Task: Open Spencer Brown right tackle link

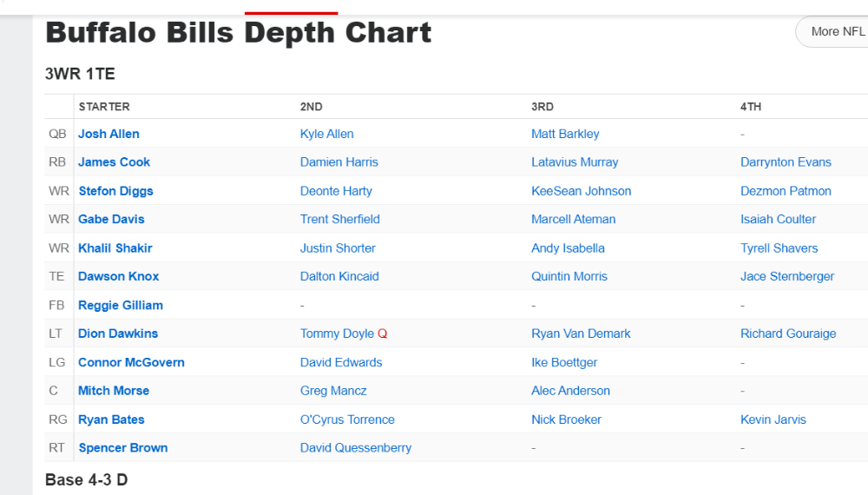Action: click(123, 447)
